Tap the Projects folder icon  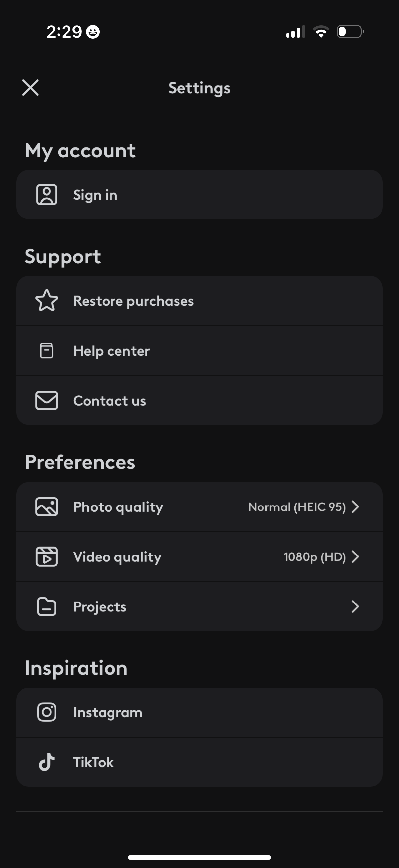click(46, 606)
